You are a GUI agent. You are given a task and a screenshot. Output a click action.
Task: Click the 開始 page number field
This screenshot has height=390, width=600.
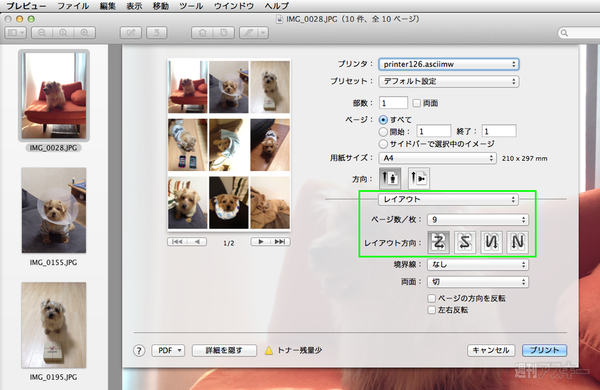tap(434, 132)
